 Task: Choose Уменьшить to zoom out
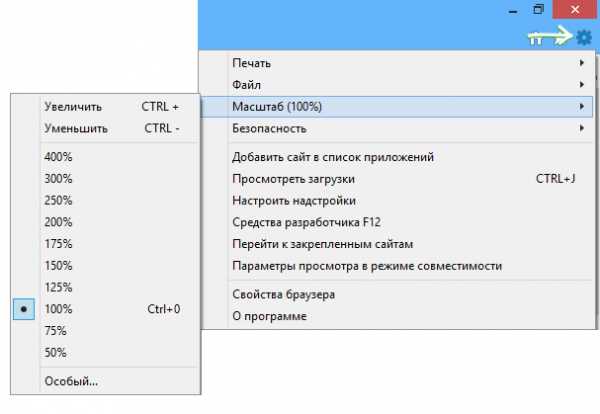(x=75, y=128)
